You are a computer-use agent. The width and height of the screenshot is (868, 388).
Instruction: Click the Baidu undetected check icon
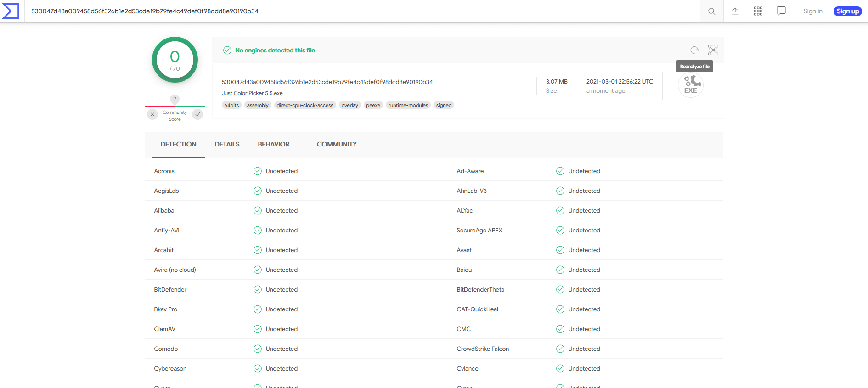pos(560,270)
